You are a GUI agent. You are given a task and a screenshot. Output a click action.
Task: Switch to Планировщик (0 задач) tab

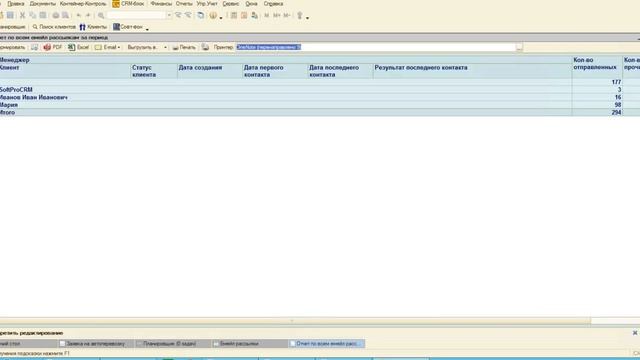point(173,344)
